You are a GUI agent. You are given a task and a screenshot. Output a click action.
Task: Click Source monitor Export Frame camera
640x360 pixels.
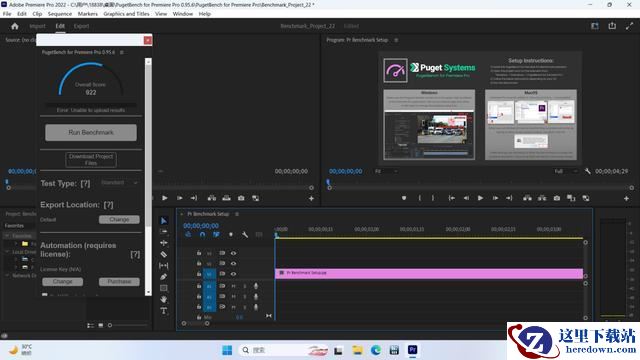click(x=241, y=198)
